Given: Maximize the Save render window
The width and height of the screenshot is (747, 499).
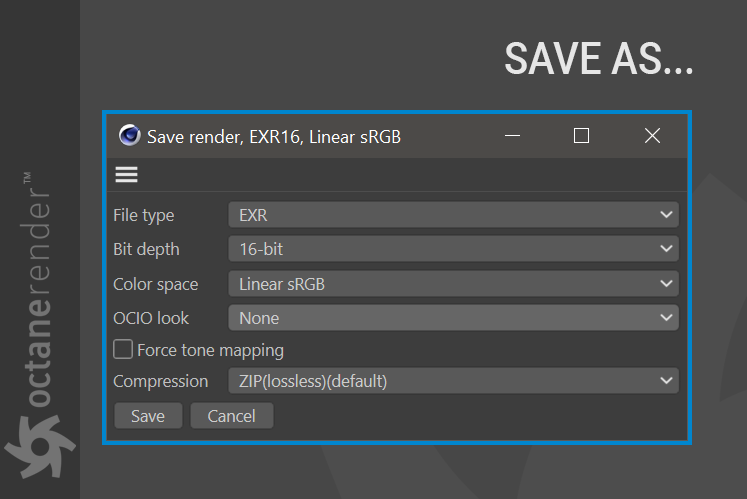Looking at the screenshot, I should 581,136.
